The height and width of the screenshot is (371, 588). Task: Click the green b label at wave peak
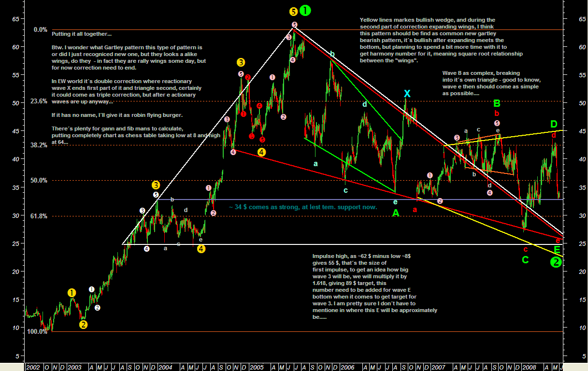point(332,54)
